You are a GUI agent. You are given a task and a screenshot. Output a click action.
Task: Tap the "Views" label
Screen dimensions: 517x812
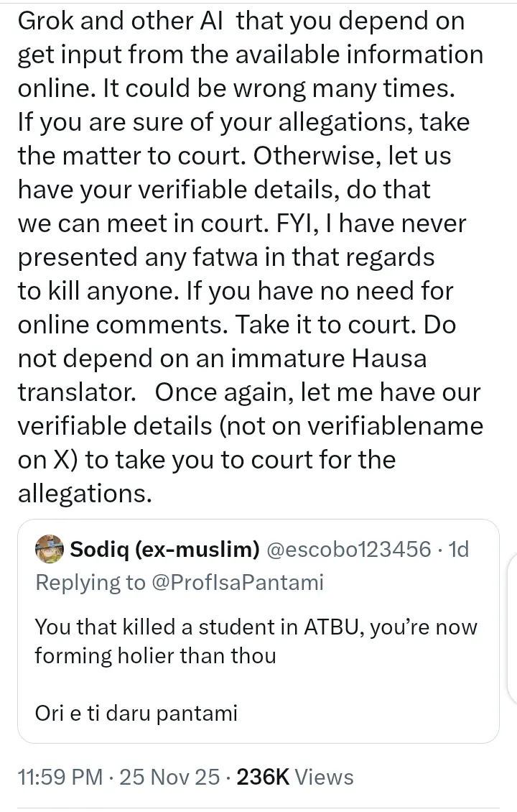click(325, 777)
